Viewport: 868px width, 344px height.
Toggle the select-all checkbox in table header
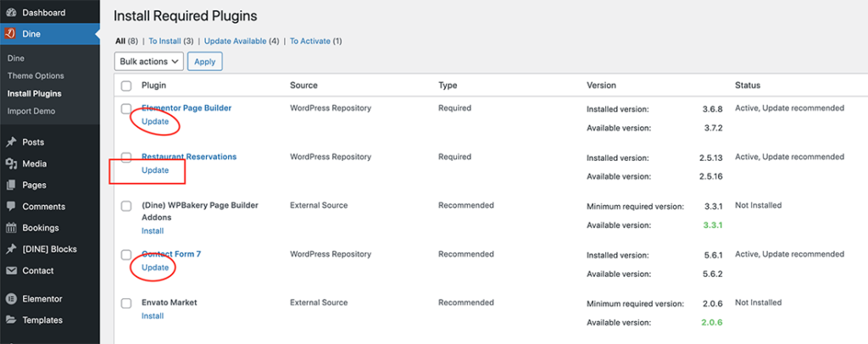(126, 86)
